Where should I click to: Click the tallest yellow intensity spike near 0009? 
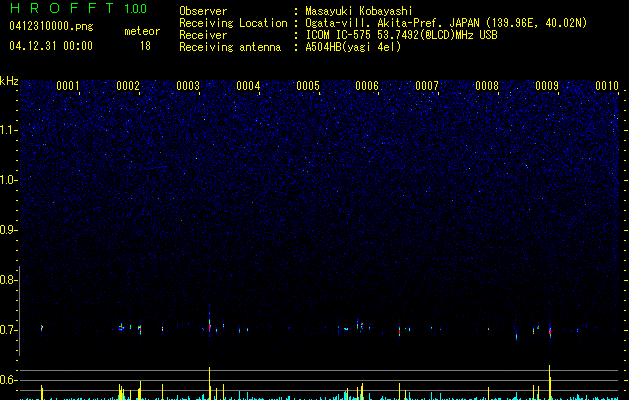pyautogui.click(x=550, y=382)
